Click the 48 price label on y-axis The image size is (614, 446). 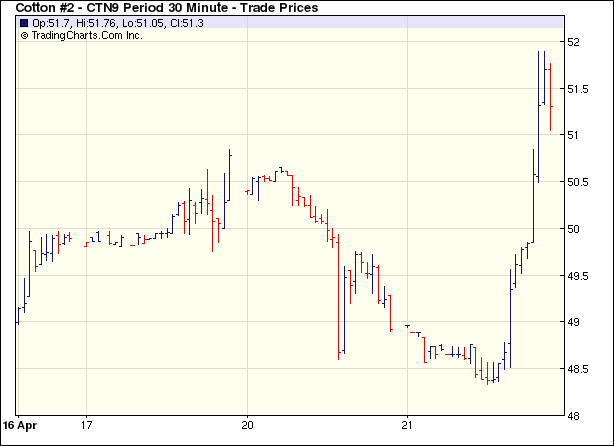(x=574, y=415)
